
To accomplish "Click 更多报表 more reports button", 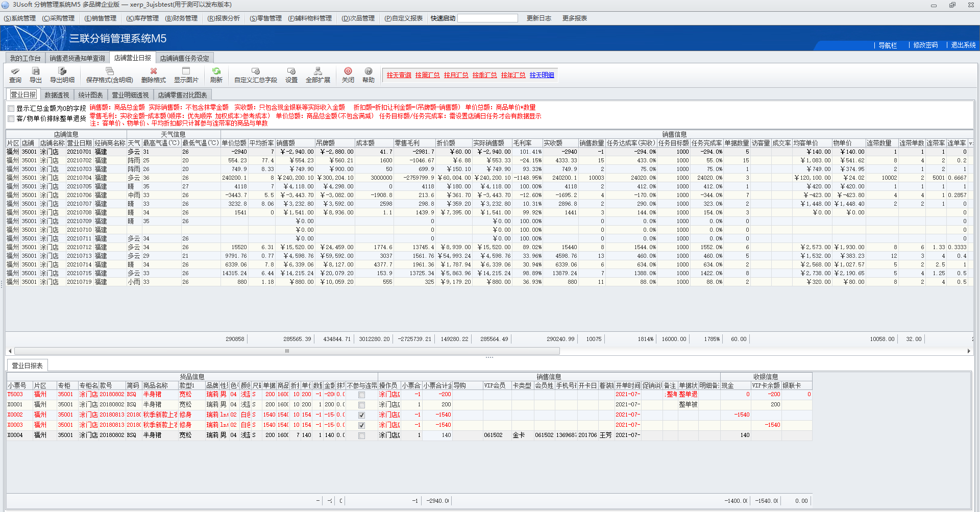I will 575,18.
